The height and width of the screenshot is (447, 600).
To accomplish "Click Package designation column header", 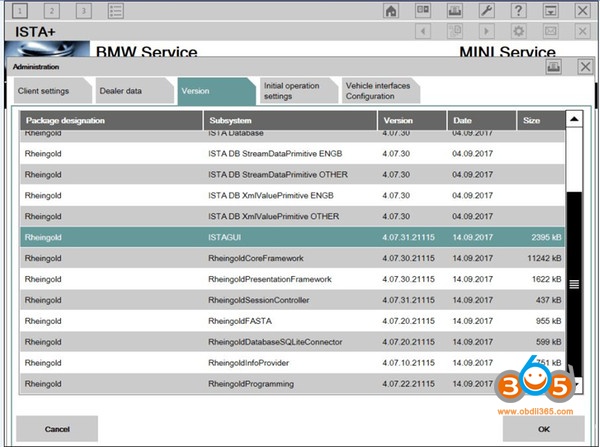I will [111, 121].
